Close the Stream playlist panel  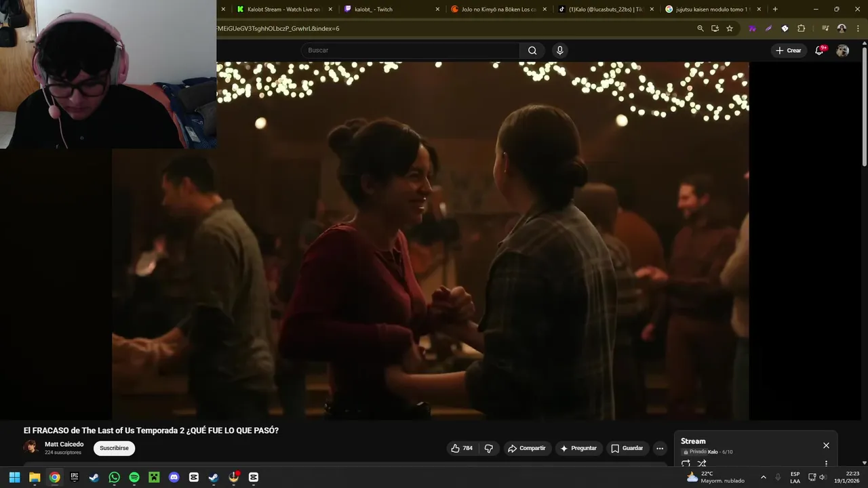point(826,445)
